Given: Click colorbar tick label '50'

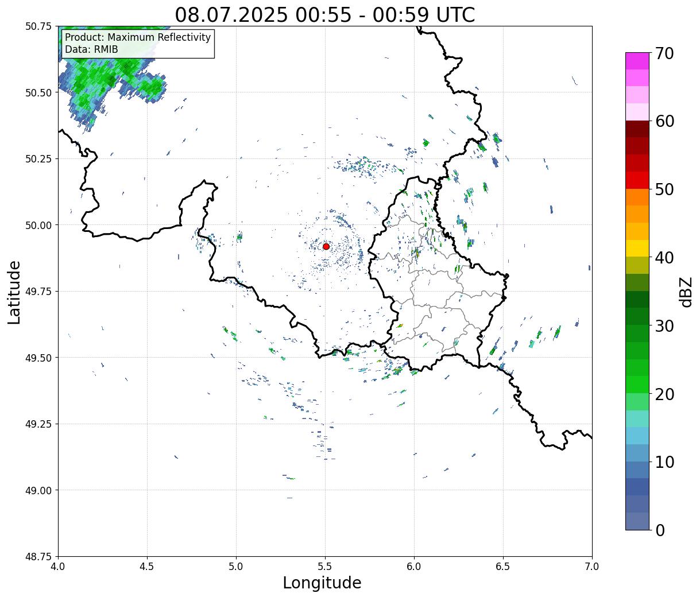Looking at the screenshot, I should (x=664, y=189).
